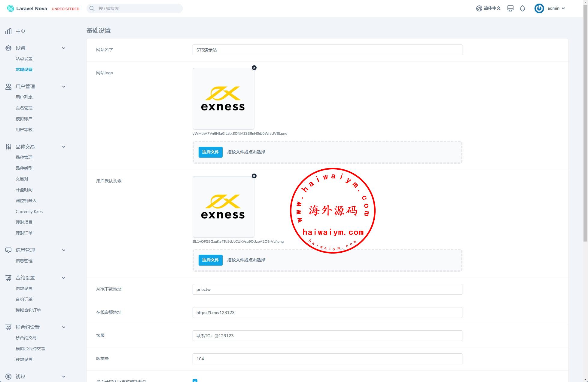Click the 主页 dashboard chart icon
The height and width of the screenshot is (382, 588).
pos(8,31)
